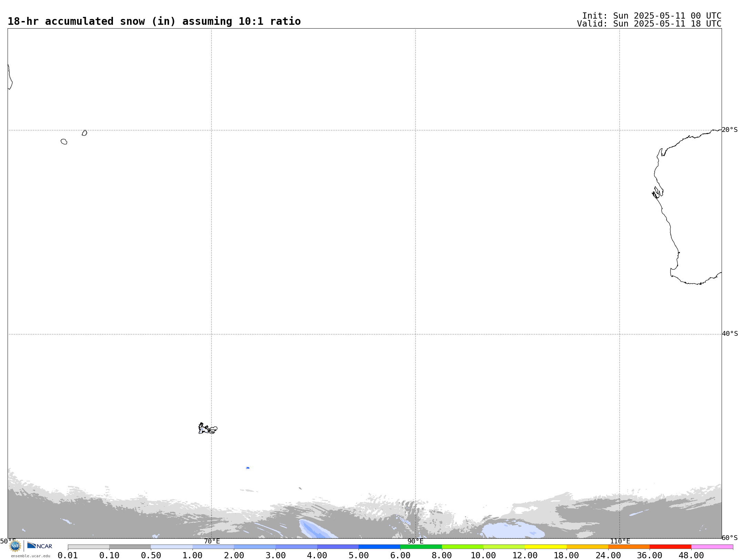
Task: Click the 60°S latitude label
Action: 730,538
